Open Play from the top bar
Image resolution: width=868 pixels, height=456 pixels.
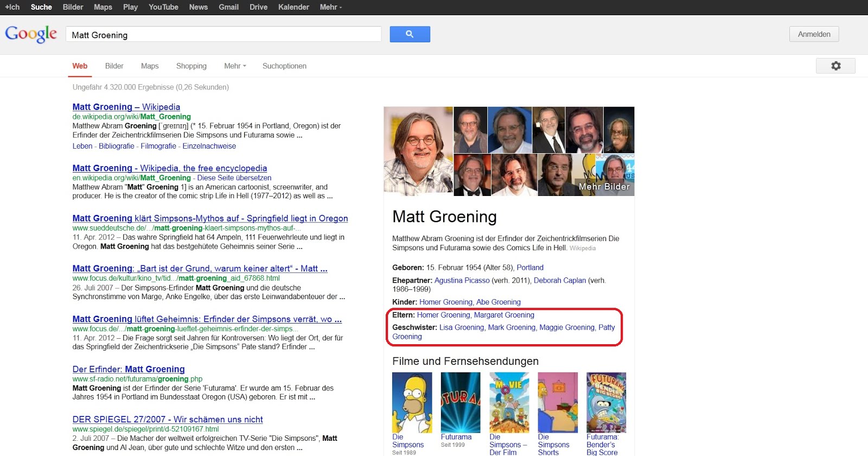[130, 7]
